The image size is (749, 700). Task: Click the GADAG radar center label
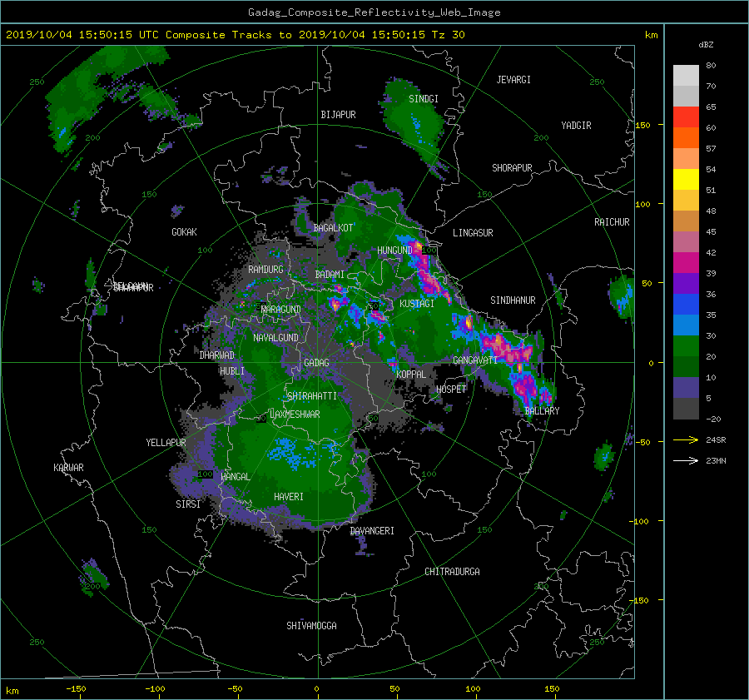coord(316,363)
